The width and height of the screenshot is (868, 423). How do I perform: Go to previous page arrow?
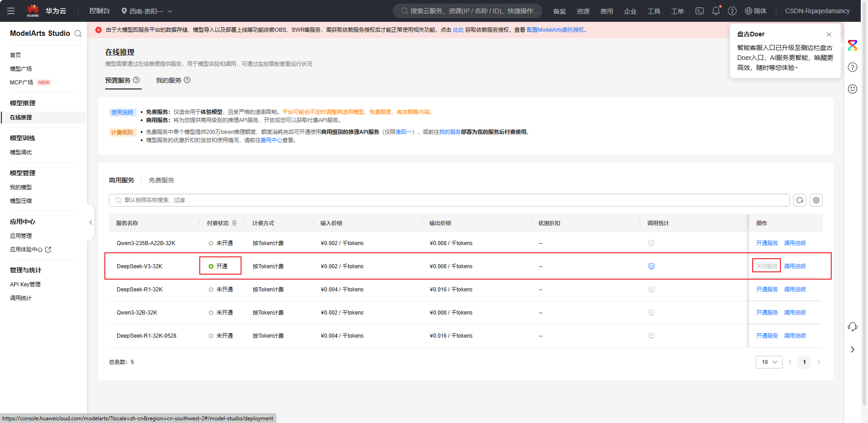click(x=790, y=362)
